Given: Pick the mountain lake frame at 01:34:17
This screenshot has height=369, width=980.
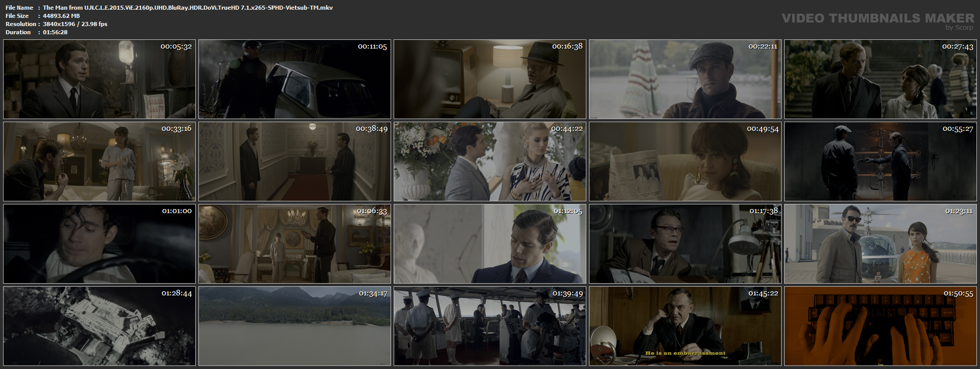Looking at the screenshot, I should pyautogui.click(x=294, y=326).
